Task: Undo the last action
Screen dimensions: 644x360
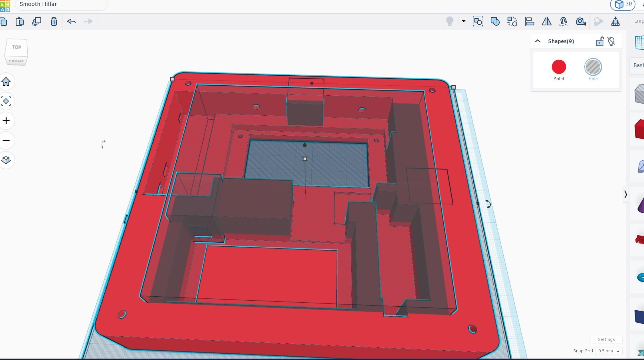Action: pyautogui.click(x=71, y=21)
